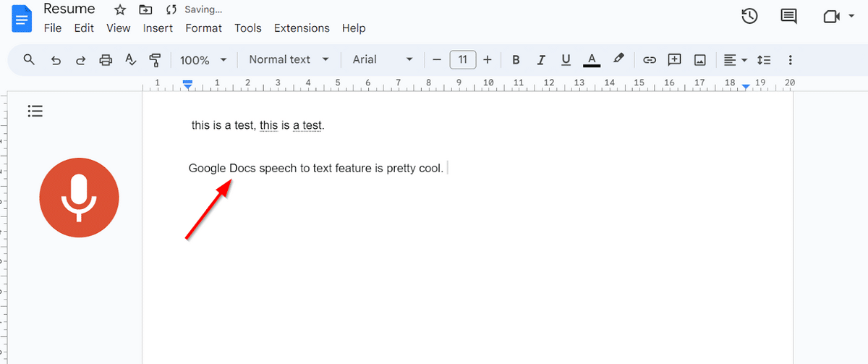Screen dimensions: 868x364
Task: Click the add comment icon in toolbar
Action: [x=674, y=60]
